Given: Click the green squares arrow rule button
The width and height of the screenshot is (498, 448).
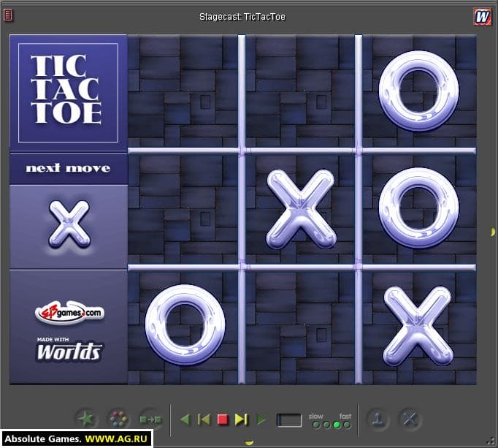Looking at the screenshot, I should pos(150,419).
